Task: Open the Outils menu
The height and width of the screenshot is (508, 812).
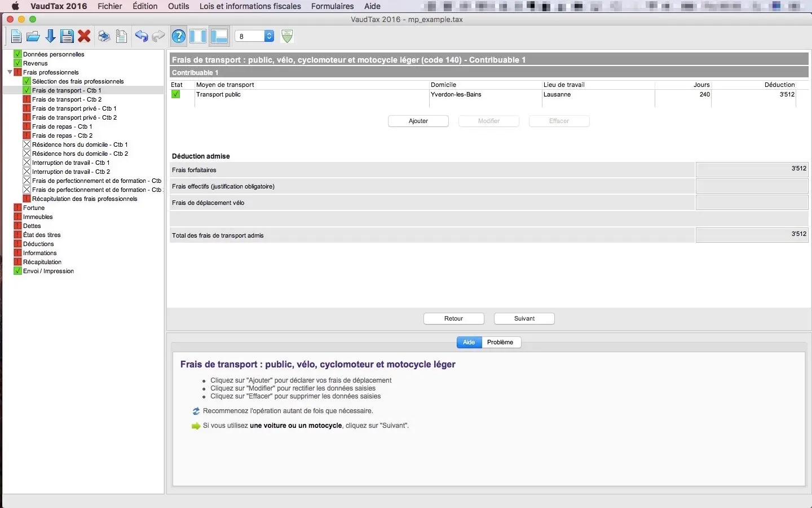Action: click(x=179, y=6)
